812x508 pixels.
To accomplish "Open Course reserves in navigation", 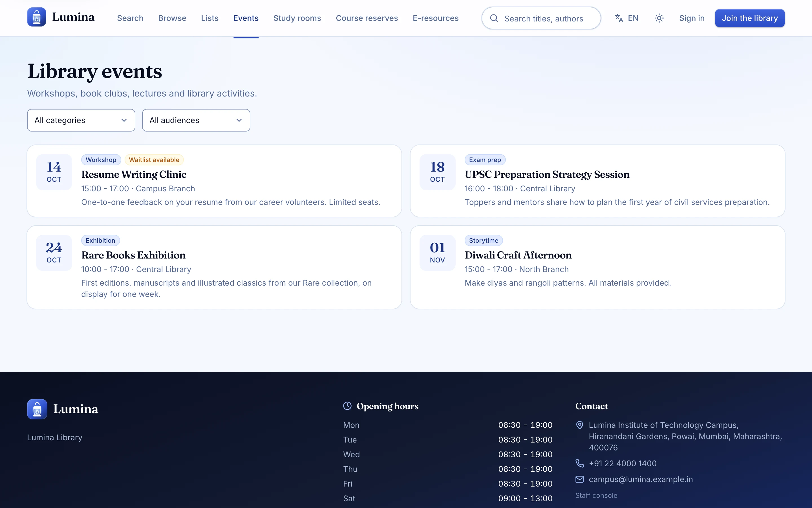I will coord(367,18).
